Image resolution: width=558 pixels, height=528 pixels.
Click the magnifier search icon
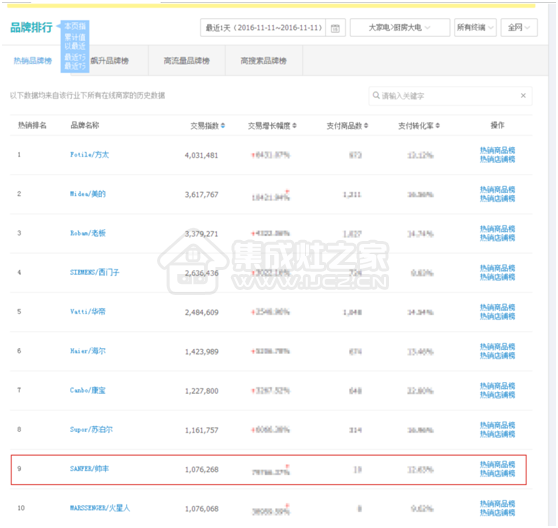tap(376, 95)
